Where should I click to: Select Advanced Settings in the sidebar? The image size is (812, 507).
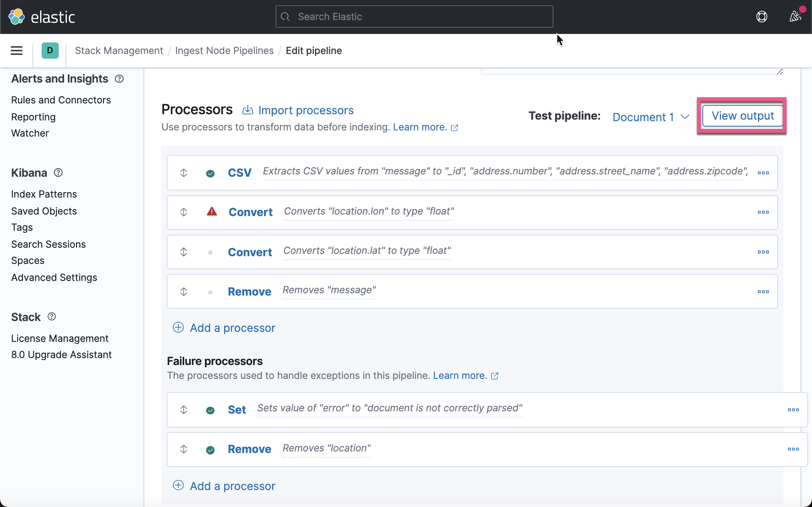(54, 277)
